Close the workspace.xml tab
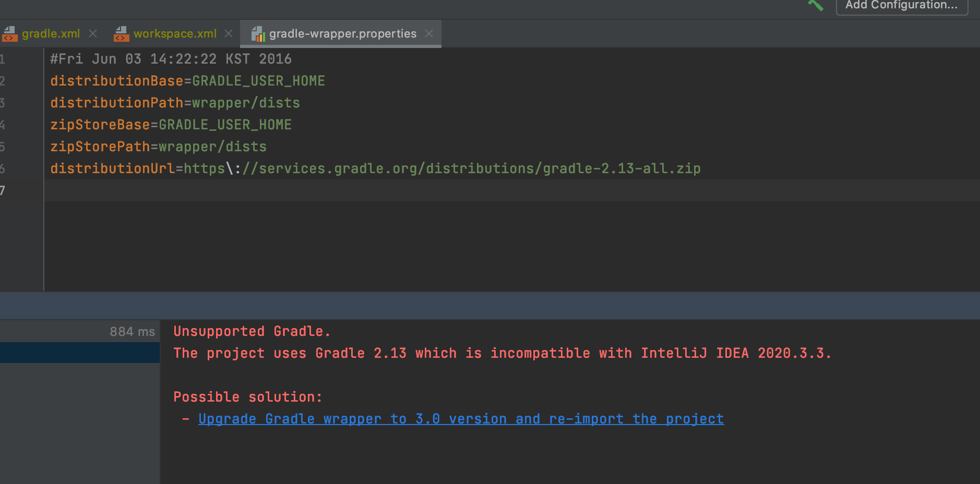 coord(229,33)
